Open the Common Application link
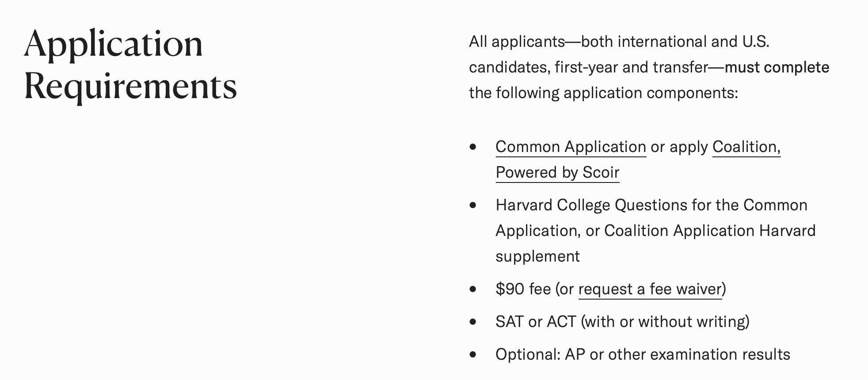Image resolution: width=868 pixels, height=380 pixels. (x=570, y=147)
